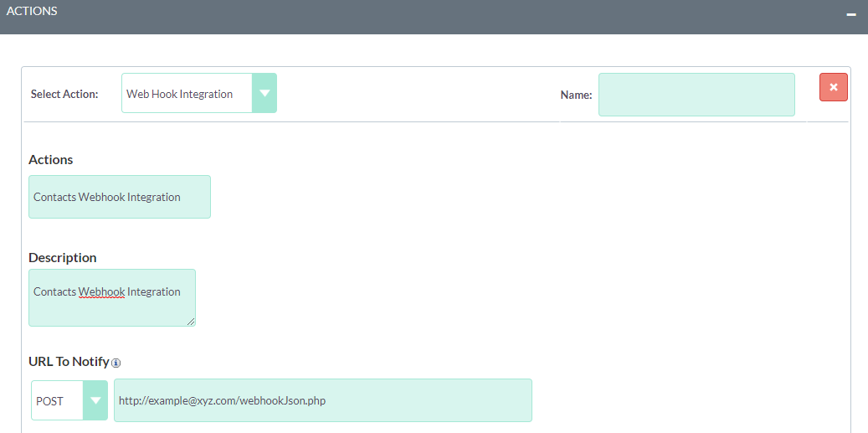Collapse the ACTIONS panel with minus icon
This screenshot has height=433, width=868.
click(x=851, y=14)
